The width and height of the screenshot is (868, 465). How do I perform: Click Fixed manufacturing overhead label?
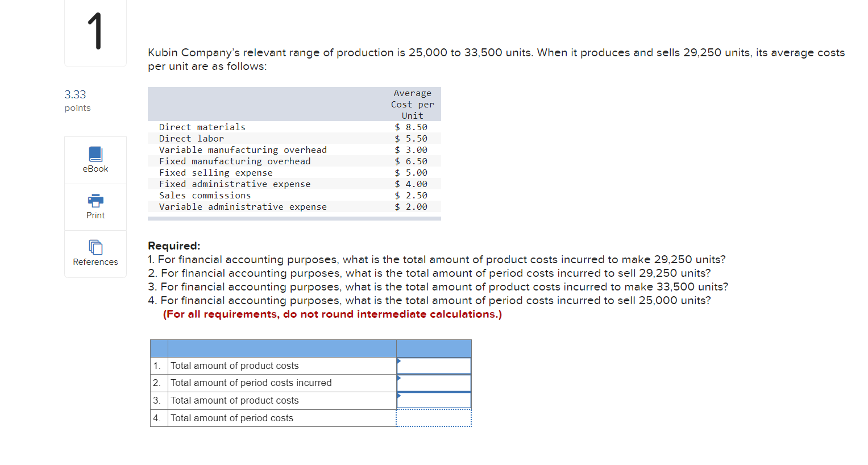tap(235, 161)
